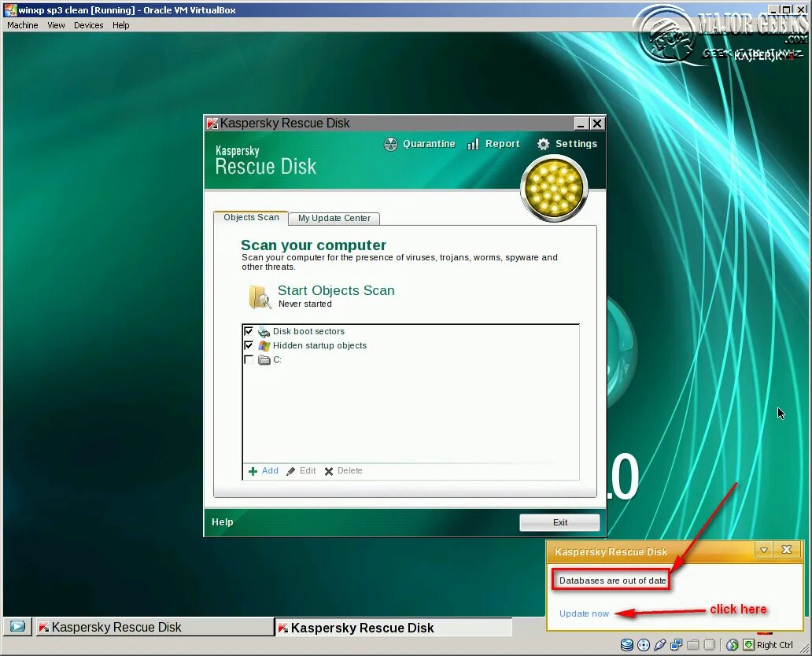
Task: Click the Quarantine label text
Action: pos(429,144)
